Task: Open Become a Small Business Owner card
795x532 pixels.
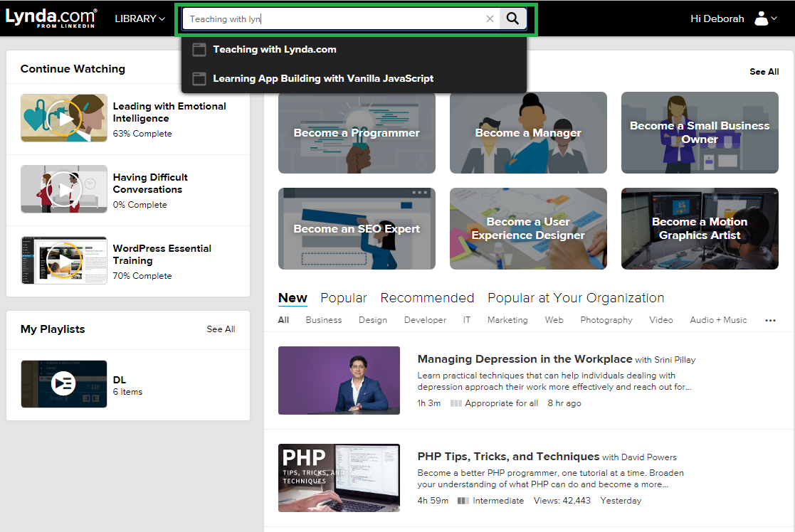Action: (700, 133)
